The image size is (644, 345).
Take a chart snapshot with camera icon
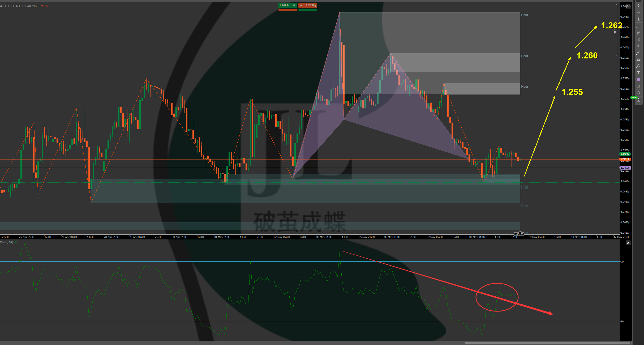tap(638, 86)
